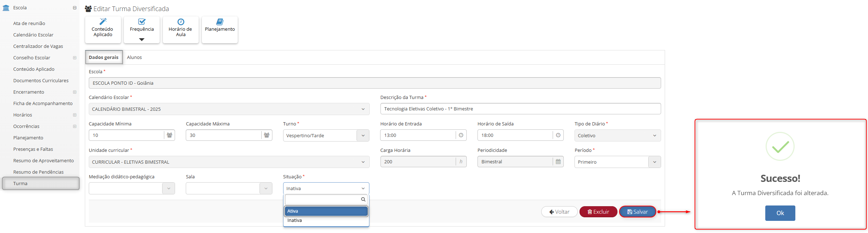Collapse the Escola sidebar section

[x=74, y=8]
